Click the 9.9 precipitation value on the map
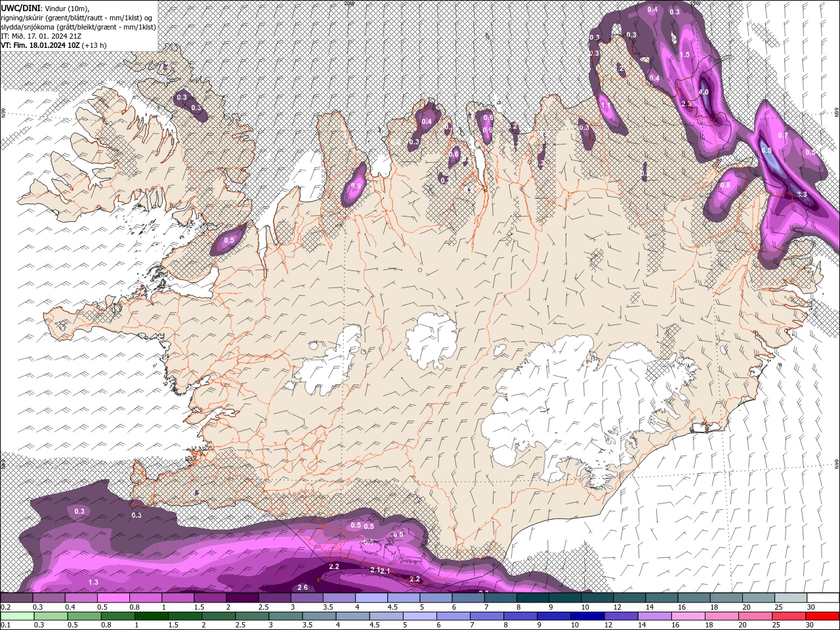 pos(356,186)
